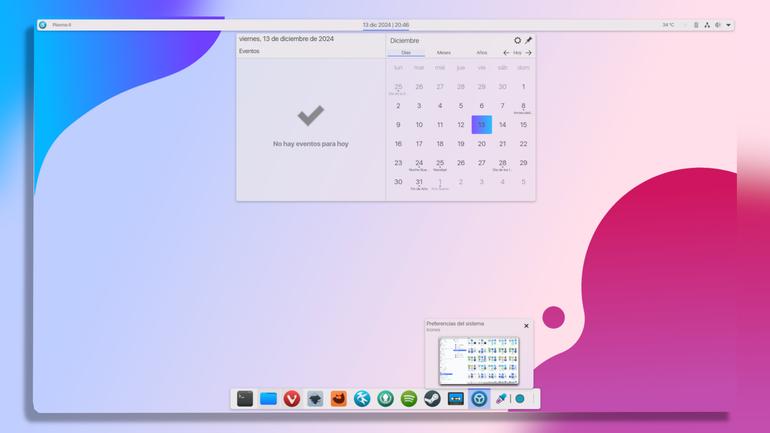
Task: Open the application launcher at panel left
Action: 43,25
